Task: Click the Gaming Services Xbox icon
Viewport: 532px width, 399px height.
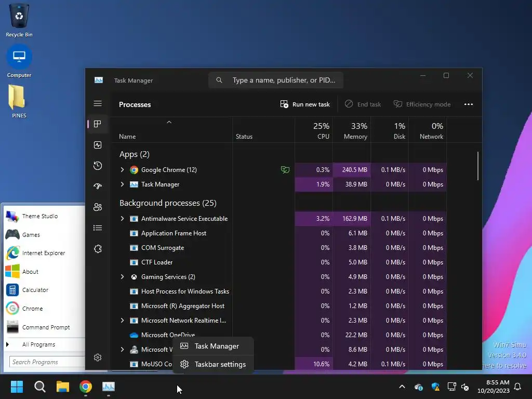Action: pyautogui.click(x=134, y=277)
